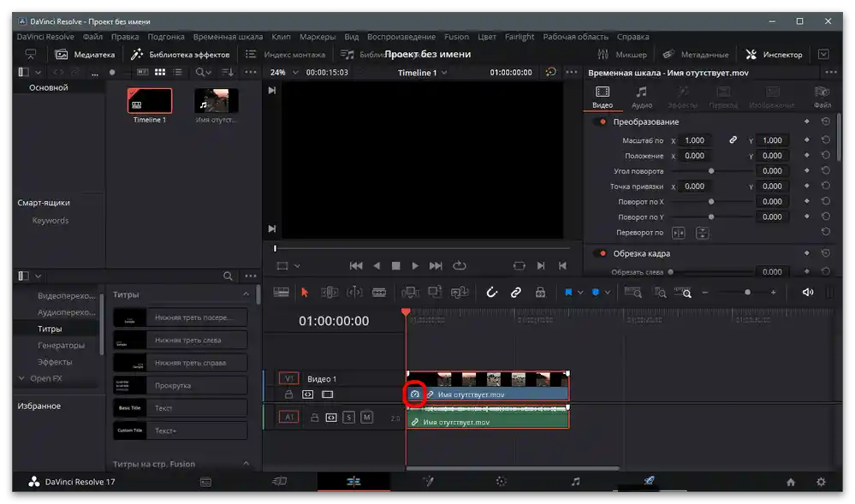Select the dynamic trim tool
Screen dimensions: 855x504
(354, 293)
